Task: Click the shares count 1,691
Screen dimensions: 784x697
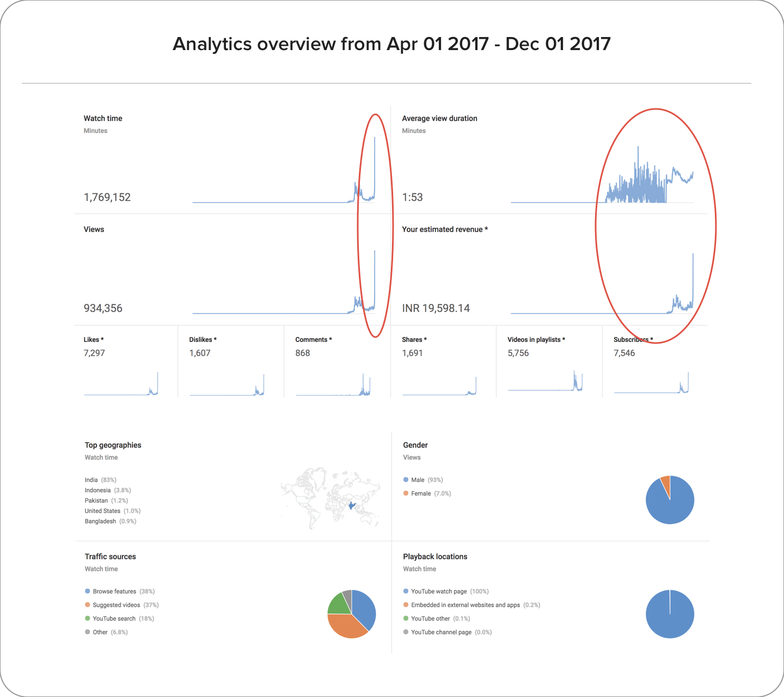Action: [412, 353]
